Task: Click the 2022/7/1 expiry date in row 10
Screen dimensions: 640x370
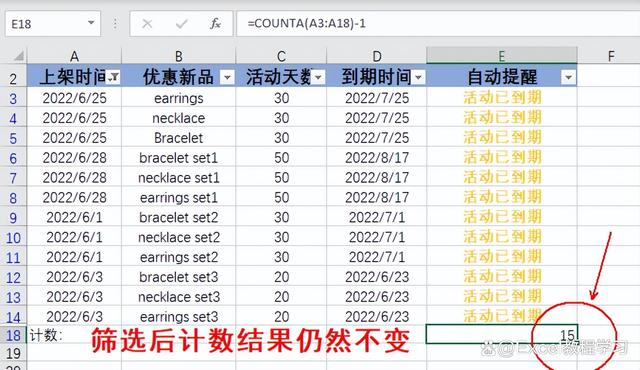Action: 376,237
